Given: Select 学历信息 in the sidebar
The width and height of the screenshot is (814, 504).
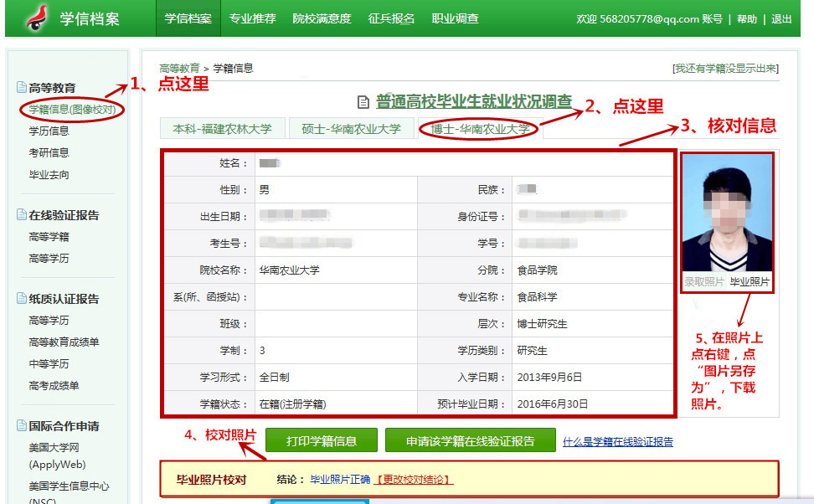Looking at the screenshot, I should (49, 131).
